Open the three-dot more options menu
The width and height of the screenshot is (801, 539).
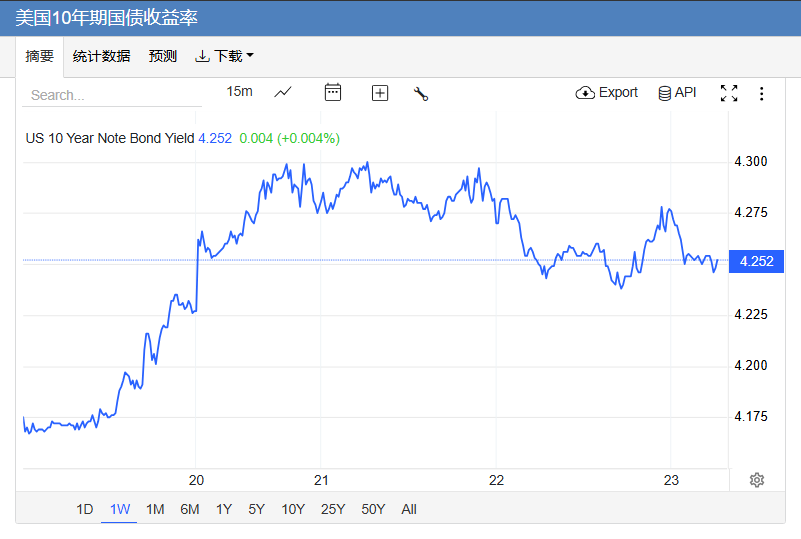pos(761,93)
